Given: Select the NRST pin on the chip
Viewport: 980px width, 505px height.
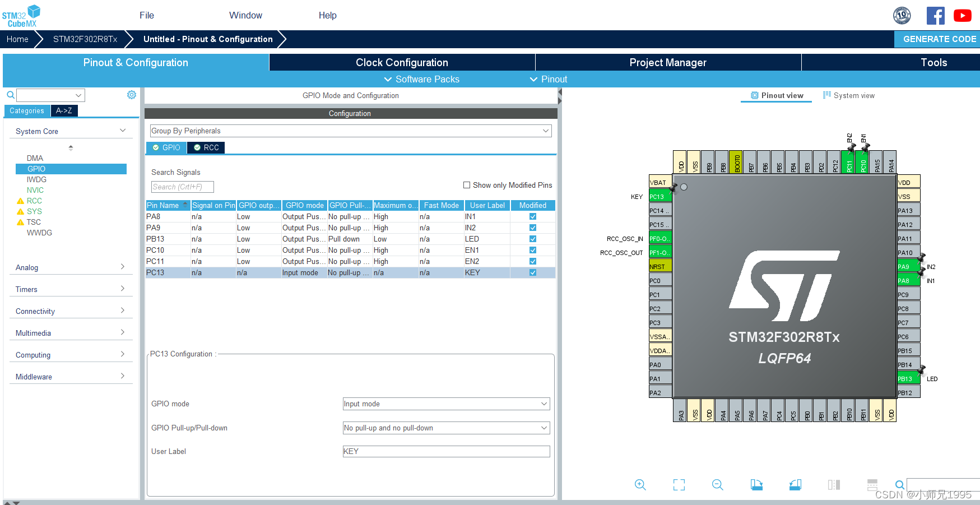Looking at the screenshot, I should (x=660, y=266).
